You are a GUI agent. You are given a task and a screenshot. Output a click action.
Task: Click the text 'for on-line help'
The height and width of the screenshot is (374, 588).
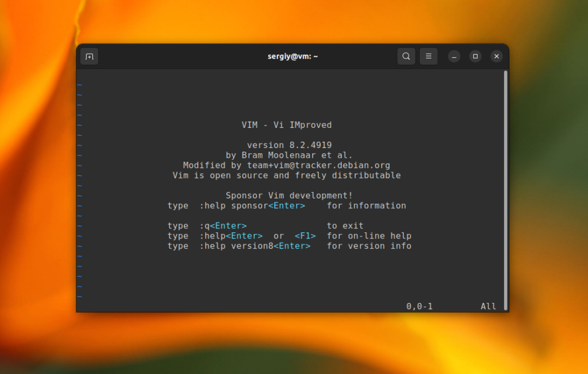click(369, 236)
